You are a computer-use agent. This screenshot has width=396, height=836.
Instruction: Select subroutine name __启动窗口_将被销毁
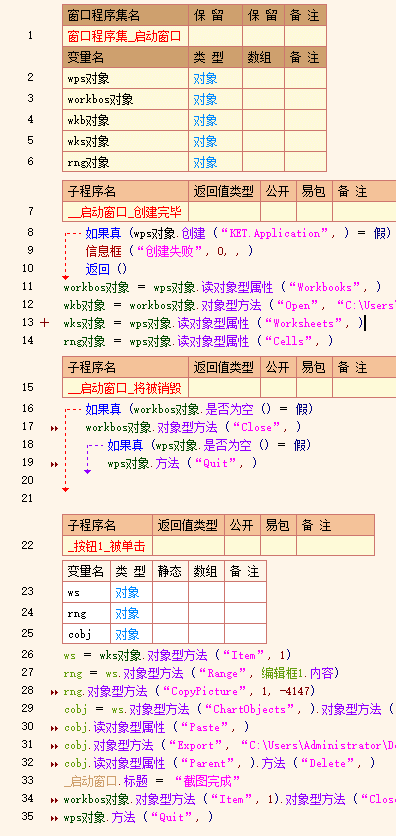click(x=125, y=388)
